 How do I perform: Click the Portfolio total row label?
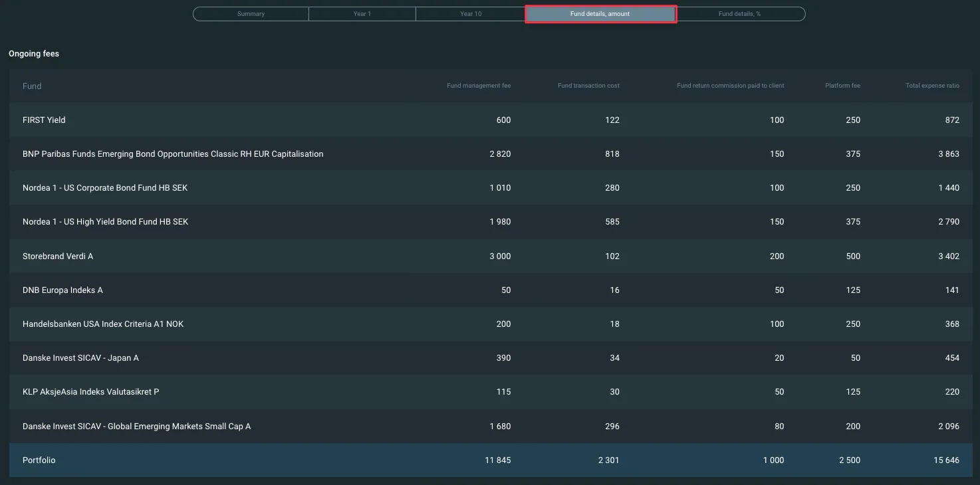coord(39,460)
